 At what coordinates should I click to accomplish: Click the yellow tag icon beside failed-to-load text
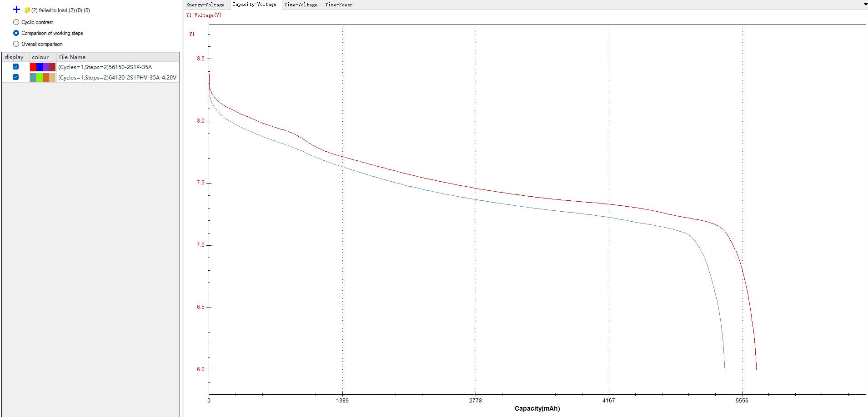point(27,10)
